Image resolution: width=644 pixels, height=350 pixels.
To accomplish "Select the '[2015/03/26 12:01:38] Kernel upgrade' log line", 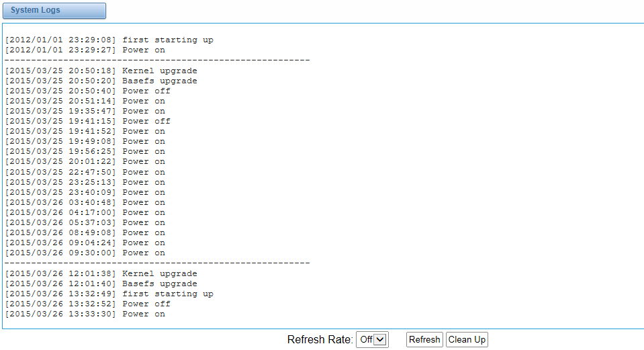I will pyautogui.click(x=101, y=273).
